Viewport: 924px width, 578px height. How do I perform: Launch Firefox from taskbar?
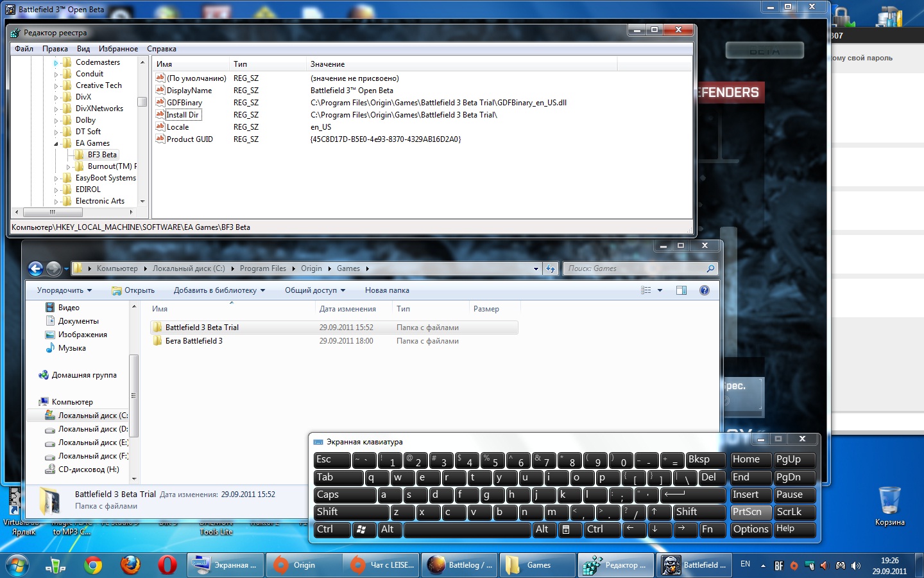click(x=130, y=565)
